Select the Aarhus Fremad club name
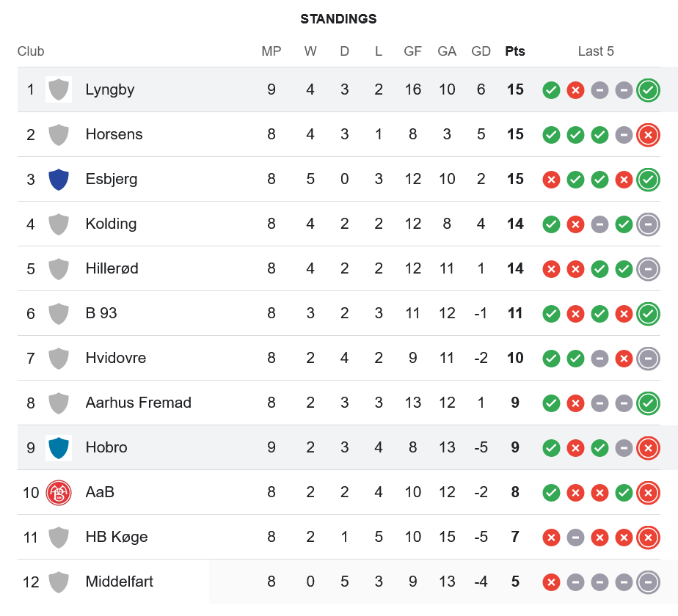The image size is (678, 616). pyautogui.click(x=138, y=403)
